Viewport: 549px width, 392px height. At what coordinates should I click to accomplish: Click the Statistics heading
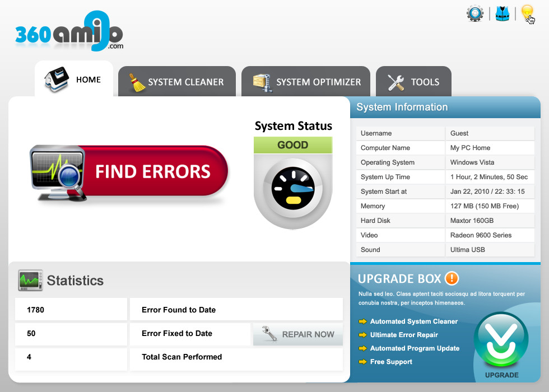tap(75, 281)
